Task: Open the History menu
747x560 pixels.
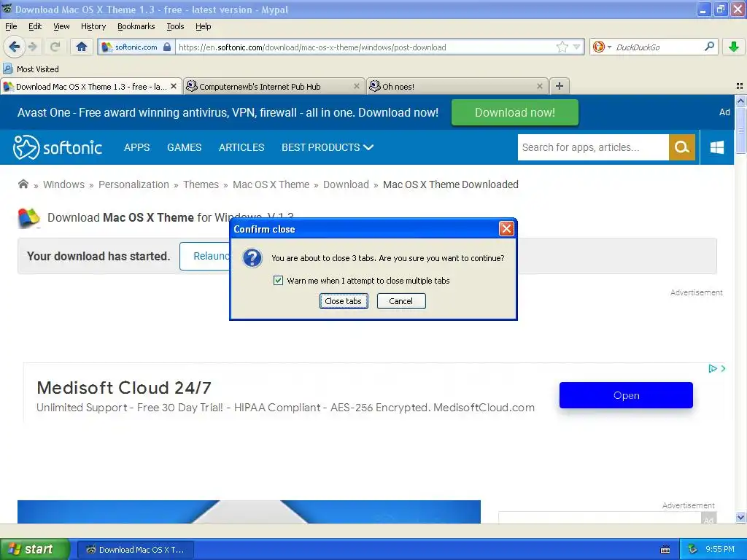Action: [x=93, y=26]
